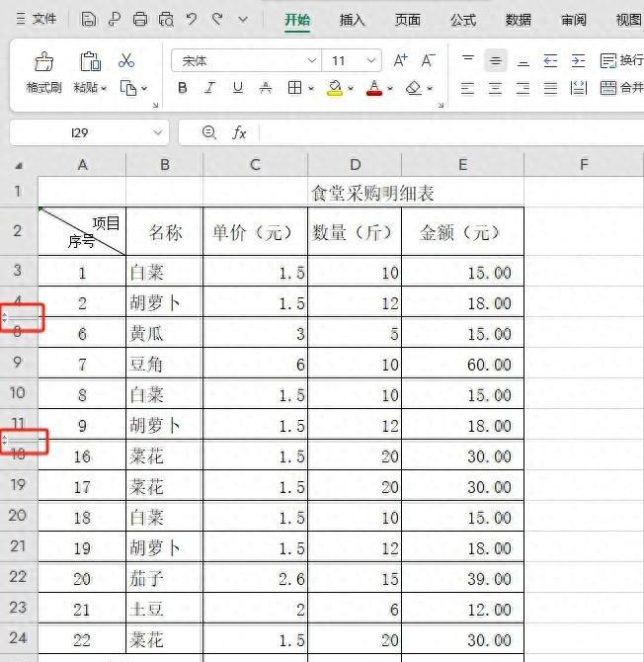Click the distributed alignment icon
Screen dimensions: 644x662
point(579,88)
